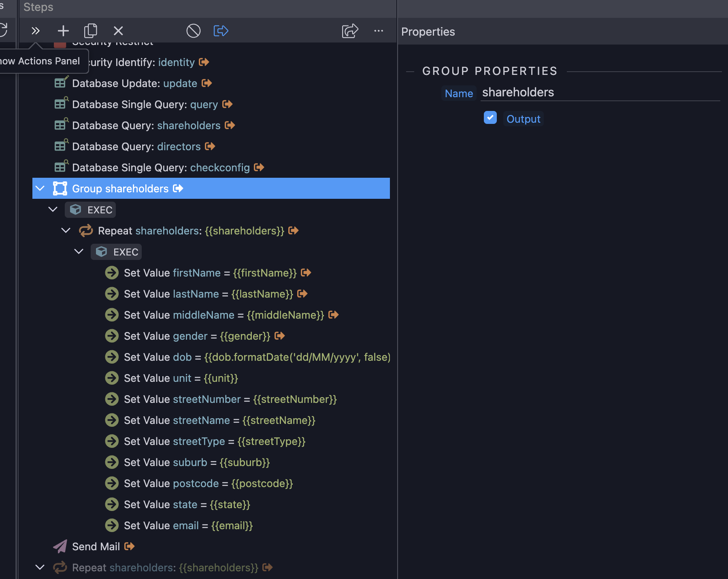This screenshot has height=579, width=728.
Task: Click the duplicate step copy icon
Action: pos(91,31)
